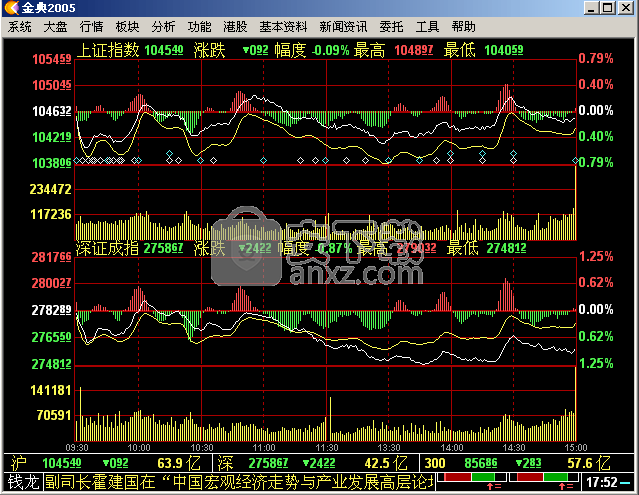Click the 104632 baseline price label
The height and width of the screenshot is (495, 639).
point(52,111)
